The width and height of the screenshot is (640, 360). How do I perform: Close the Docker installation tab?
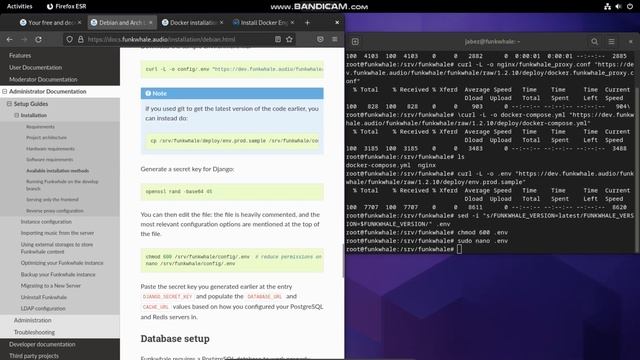pos(222,22)
